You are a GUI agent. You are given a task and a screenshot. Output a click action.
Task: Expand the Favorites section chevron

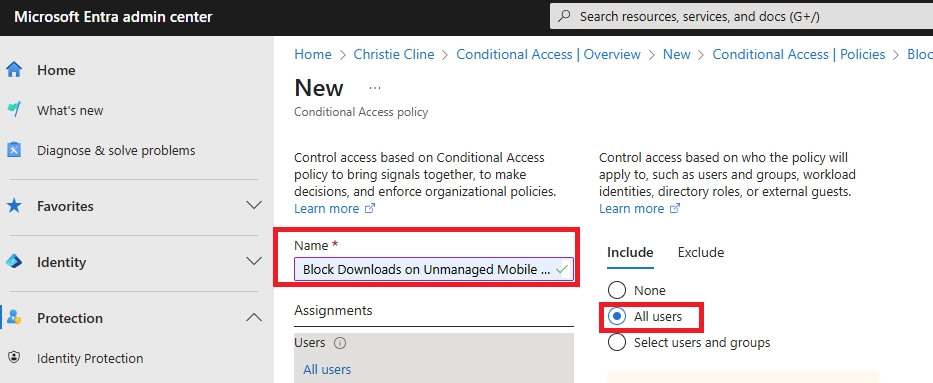[x=254, y=206]
